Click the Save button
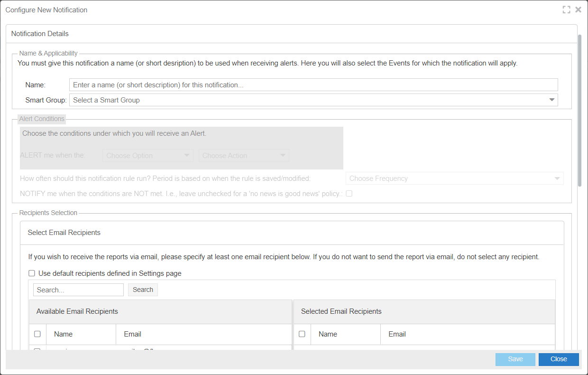 (x=515, y=359)
